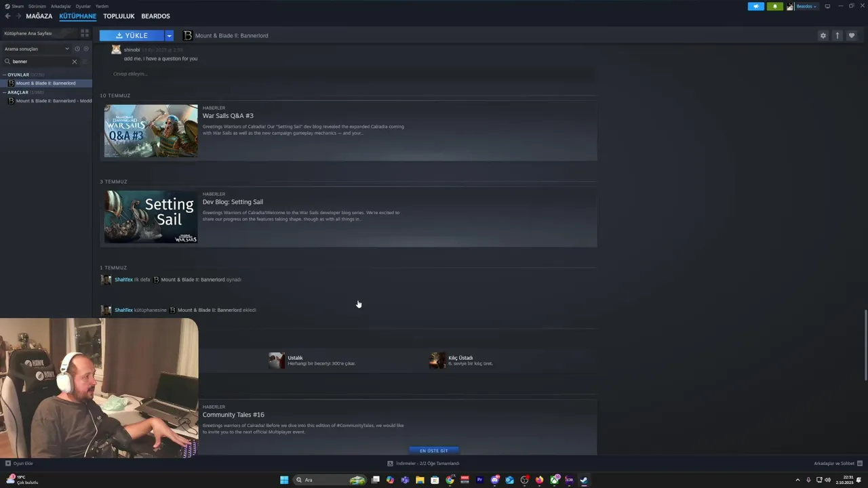Screen dimensions: 868x488
Task: Open the Arkadaşlar menu
Action: 60,6
